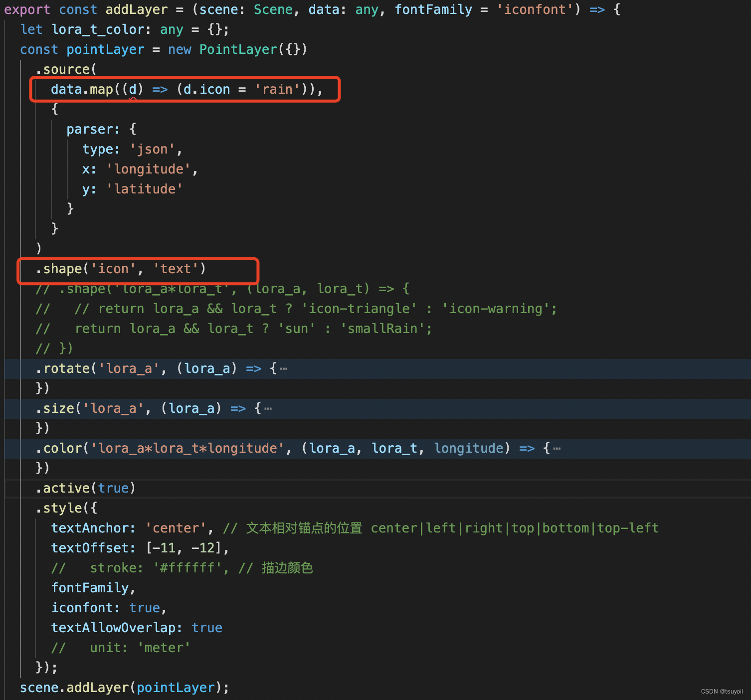The width and height of the screenshot is (751, 700).
Task: Expand the folded rotate callback ellipsis
Action: 284,369
